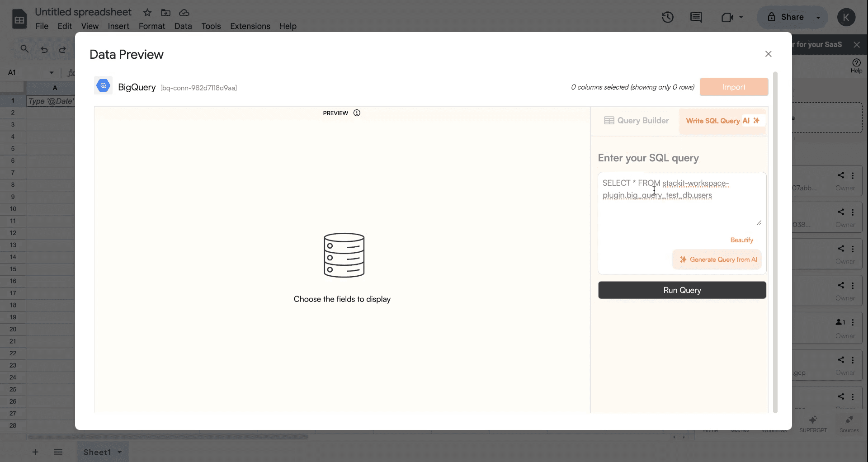
Task: Click the Beautify link
Action: tap(742, 240)
